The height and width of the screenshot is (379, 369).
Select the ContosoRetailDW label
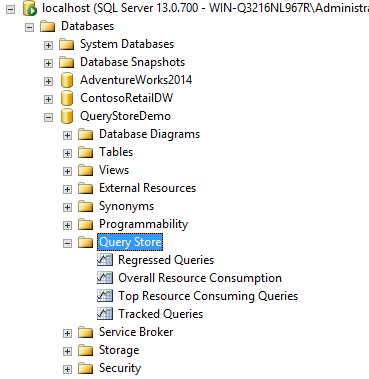click(127, 98)
